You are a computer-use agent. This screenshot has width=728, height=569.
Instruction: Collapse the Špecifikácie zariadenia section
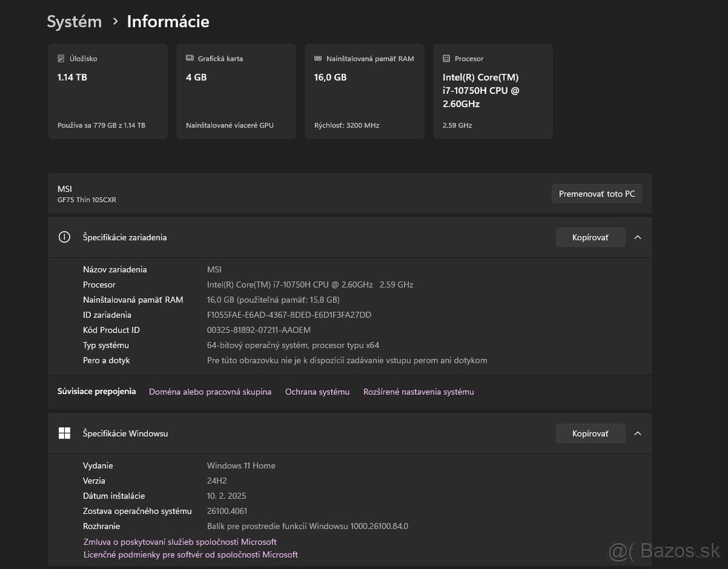638,237
